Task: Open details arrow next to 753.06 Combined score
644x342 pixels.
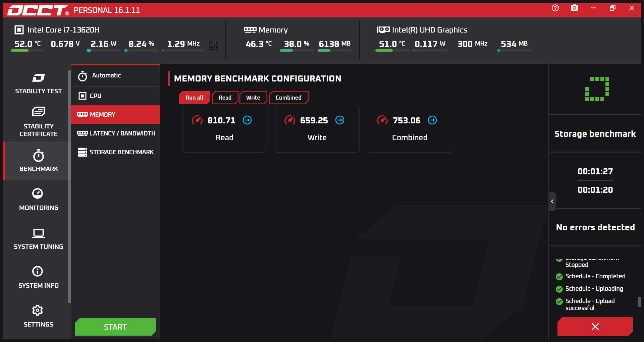Action: [x=432, y=120]
